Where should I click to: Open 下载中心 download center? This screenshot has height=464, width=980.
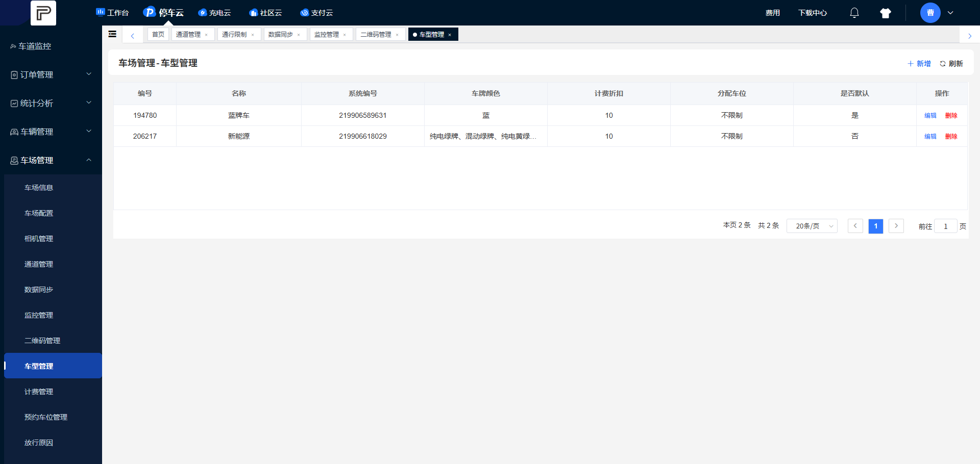(x=813, y=13)
